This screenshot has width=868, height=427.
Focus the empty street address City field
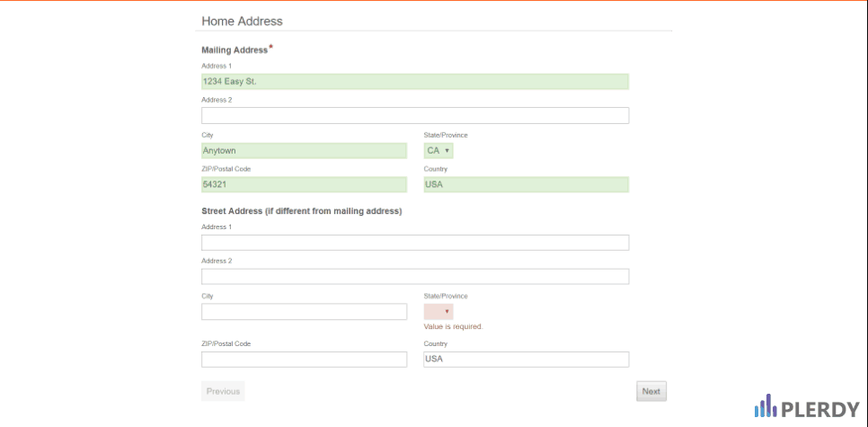[x=304, y=311]
